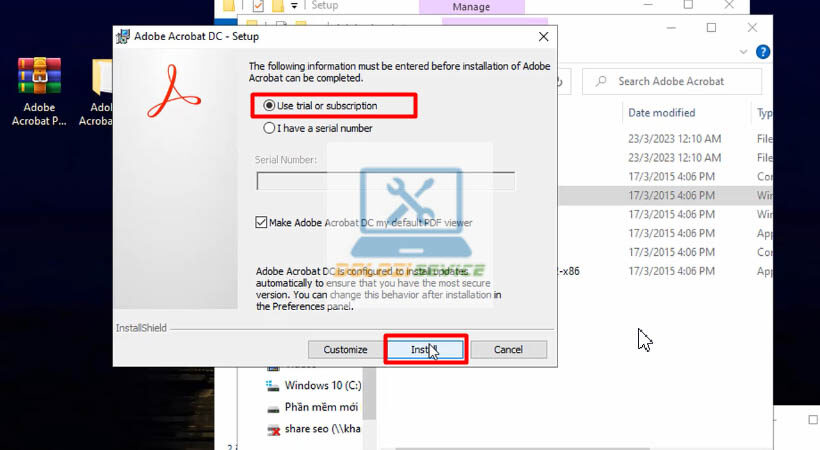Click the search magnifier icon in Explorer
Screen dimensions: 820x450
(601, 81)
